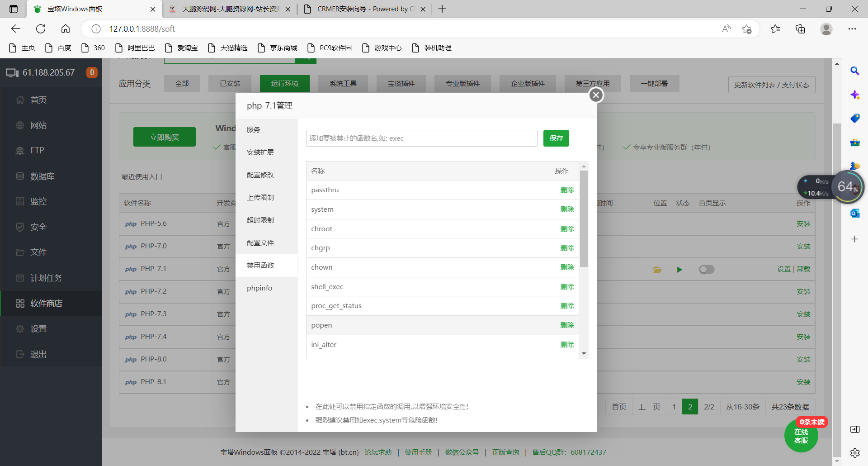Viewport: 868px width, 466px height.
Task: Click the forbidden function name input field
Action: click(420, 138)
